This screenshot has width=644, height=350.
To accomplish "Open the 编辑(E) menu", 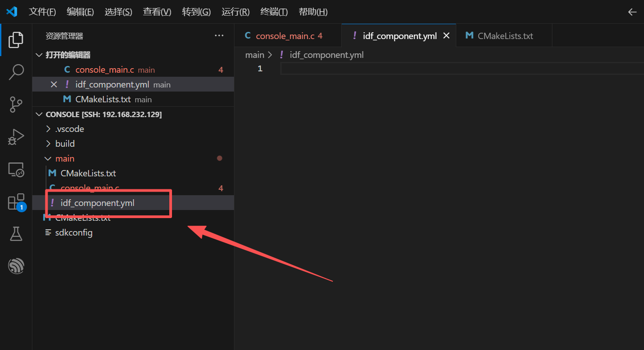I will (x=80, y=12).
